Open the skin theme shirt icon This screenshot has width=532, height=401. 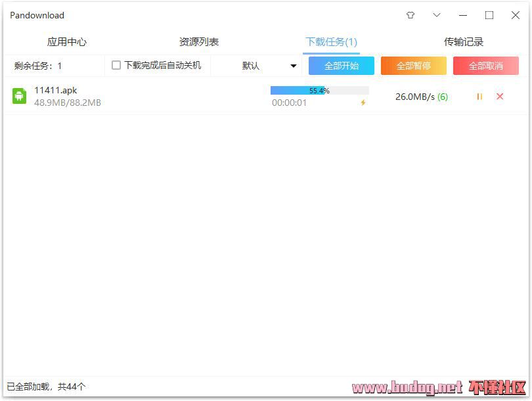(410, 15)
